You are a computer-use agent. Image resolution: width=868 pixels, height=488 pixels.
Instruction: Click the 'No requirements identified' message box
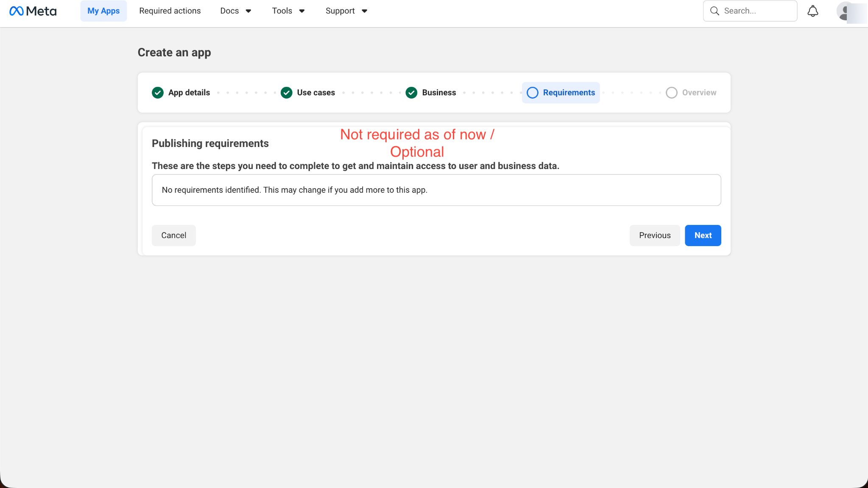click(x=436, y=190)
